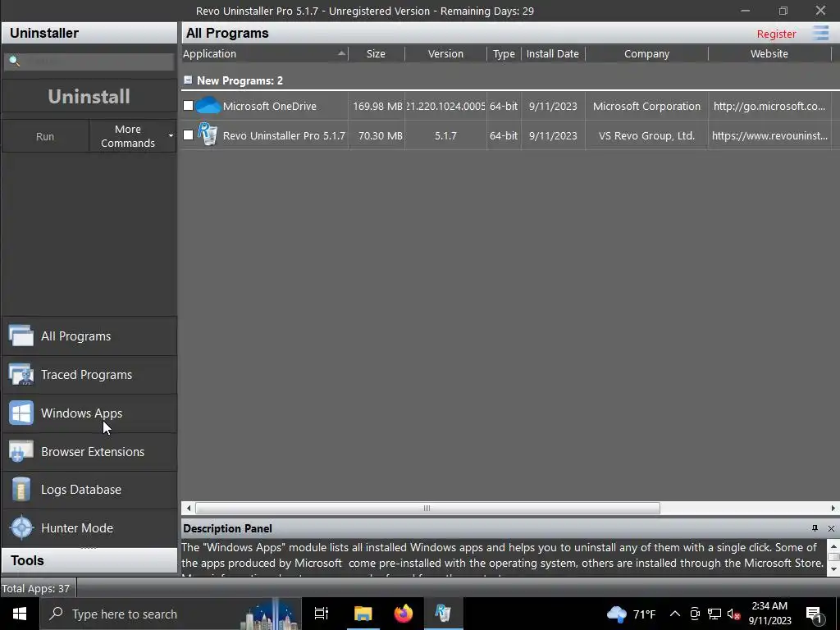
Task: Click the Meet Now tray icon
Action: click(x=695, y=614)
